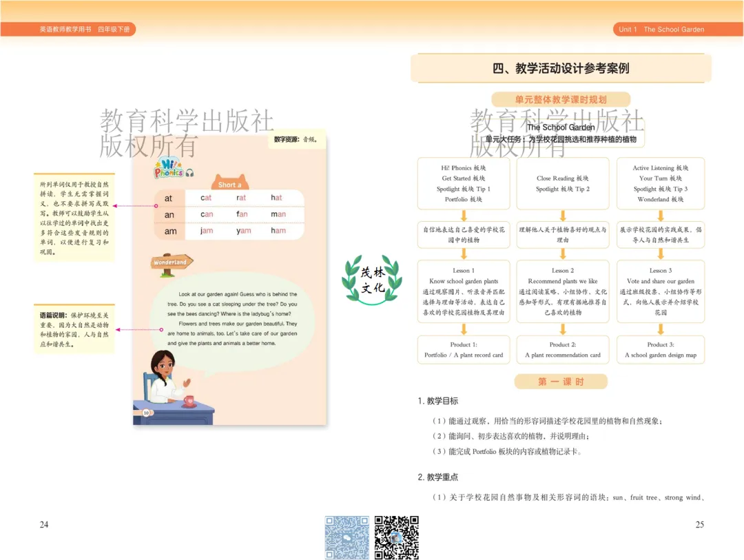Click page number 25
This screenshot has height=560, width=744.
pyautogui.click(x=700, y=524)
